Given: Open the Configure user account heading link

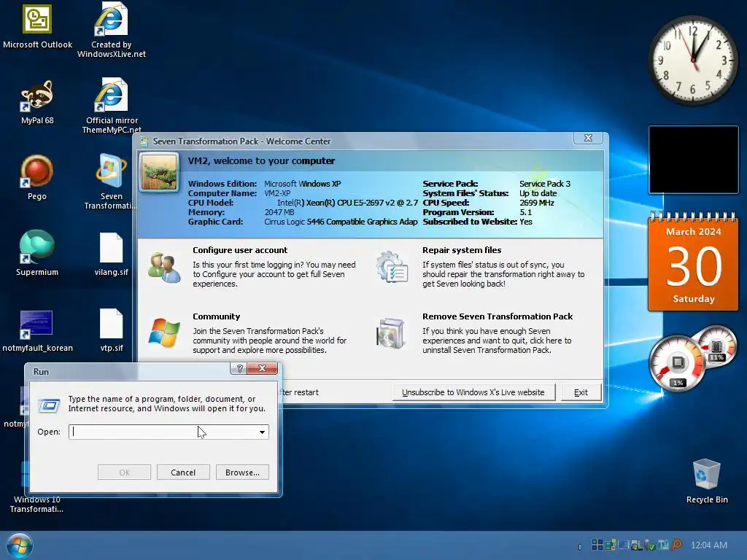Looking at the screenshot, I should click(x=240, y=250).
